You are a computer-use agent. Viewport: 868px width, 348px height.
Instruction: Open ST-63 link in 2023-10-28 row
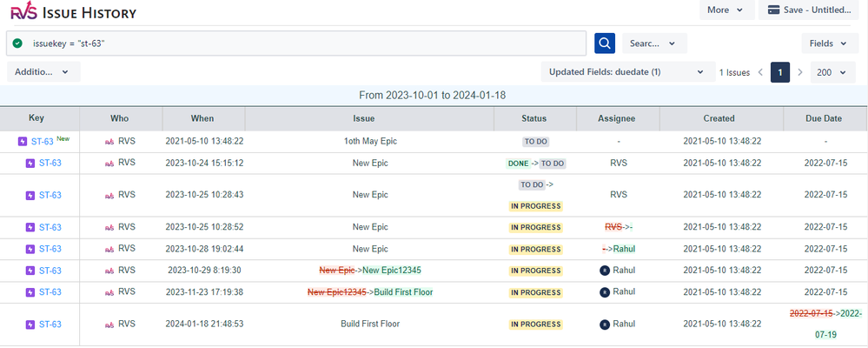pyautogui.click(x=50, y=249)
